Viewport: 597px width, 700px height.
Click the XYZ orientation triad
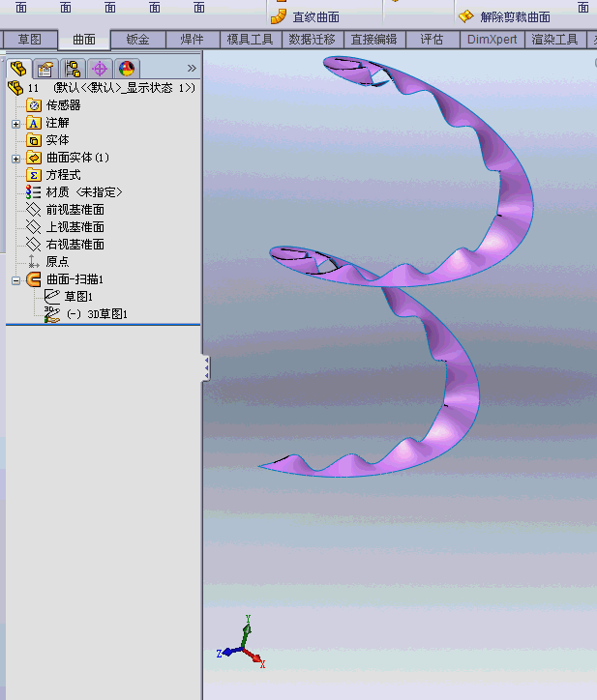coord(241,643)
